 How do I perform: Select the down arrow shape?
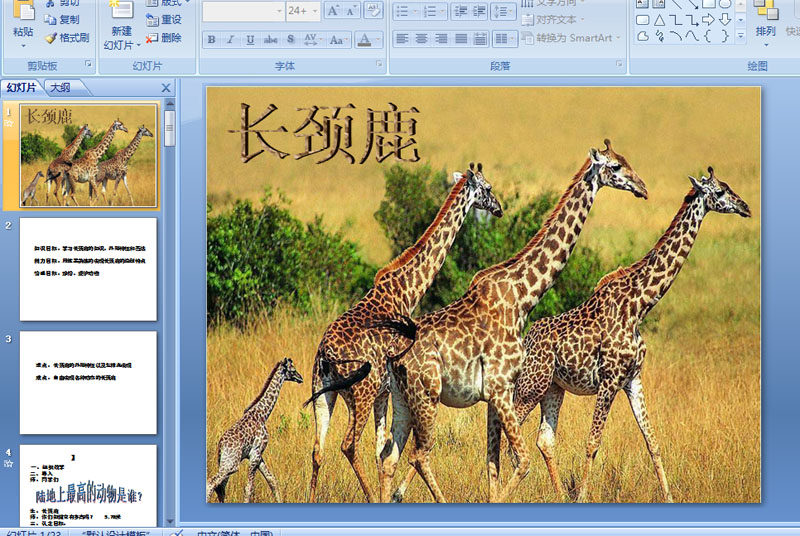[x=724, y=20]
